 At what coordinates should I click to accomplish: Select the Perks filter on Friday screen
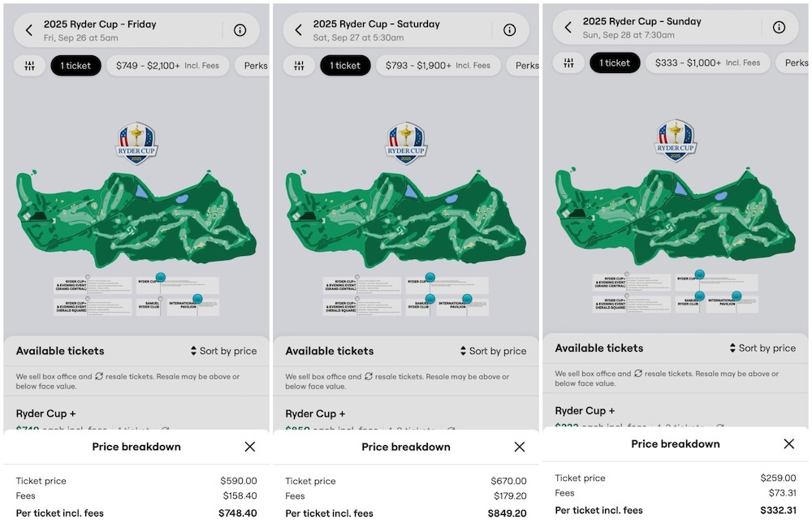[x=253, y=66]
